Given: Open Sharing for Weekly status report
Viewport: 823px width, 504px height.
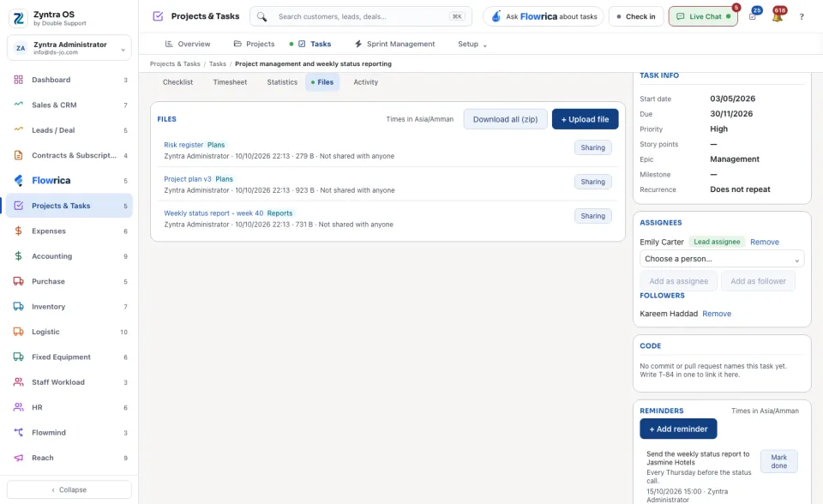Looking at the screenshot, I should click(x=593, y=216).
